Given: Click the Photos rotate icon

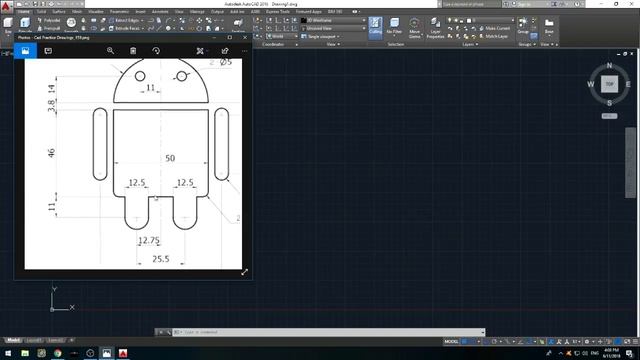Looking at the screenshot, I should tap(156, 51).
